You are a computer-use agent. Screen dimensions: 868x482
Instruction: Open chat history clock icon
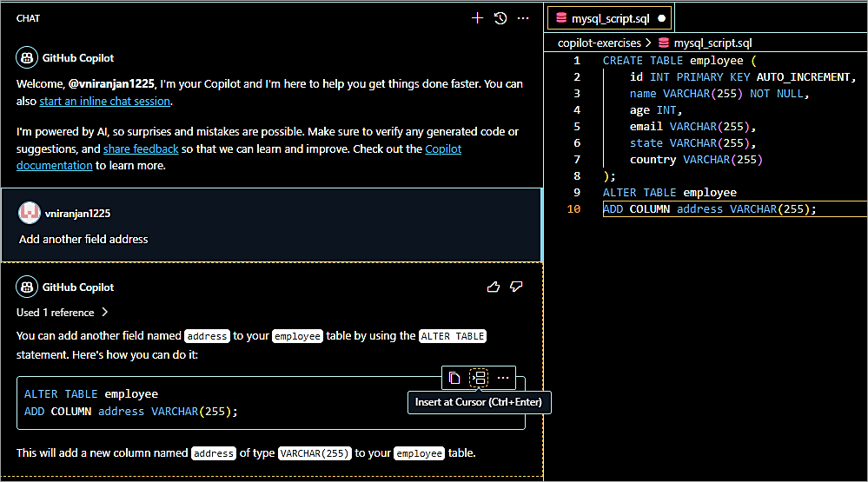(500, 18)
